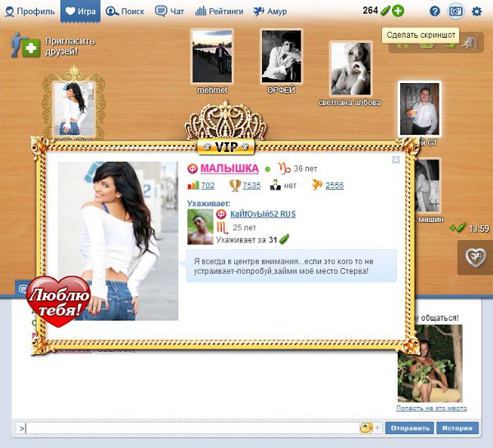Focus the chat message input field
Viewport: 493px width, 448px height.
coord(187,428)
